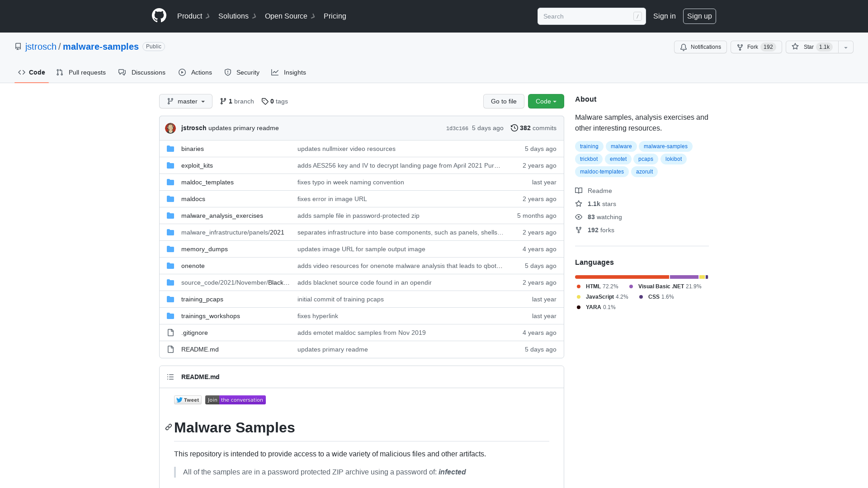This screenshot has width=868, height=488.
Task: Click the star icon next to 1.1k
Action: pos(795,47)
